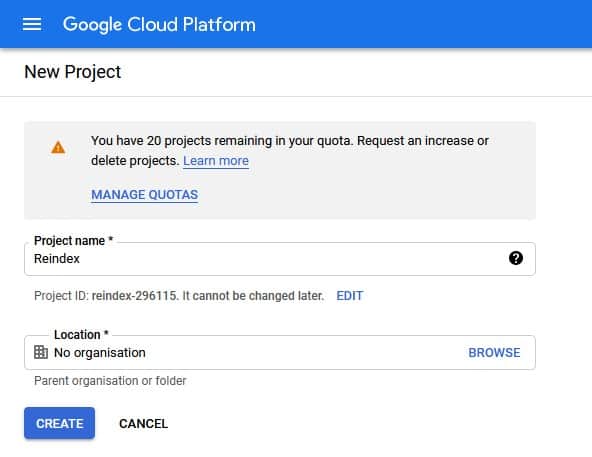Click EDIT next to Project ID
The width and height of the screenshot is (592, 457).
(350, 296)
